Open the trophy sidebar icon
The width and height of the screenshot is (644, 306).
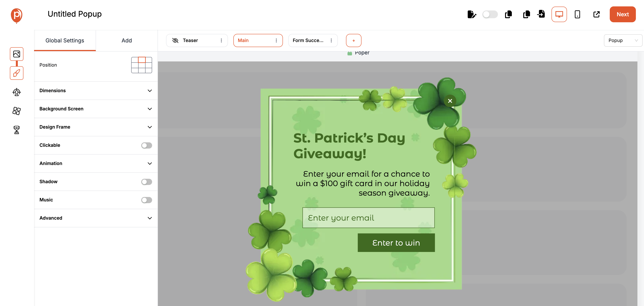point(16,130)
